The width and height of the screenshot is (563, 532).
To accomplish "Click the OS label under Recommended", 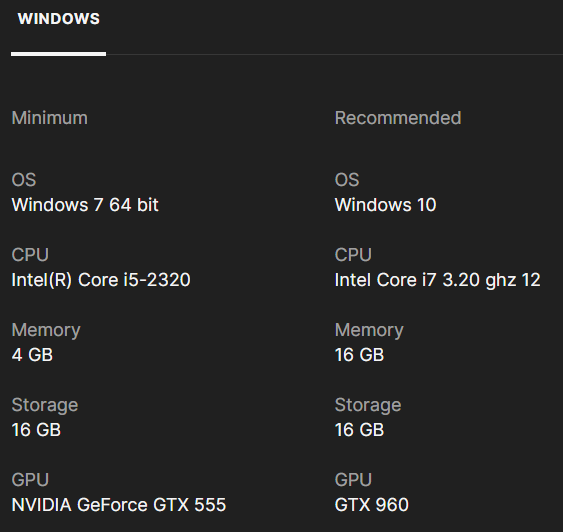I will click(347, 180).
